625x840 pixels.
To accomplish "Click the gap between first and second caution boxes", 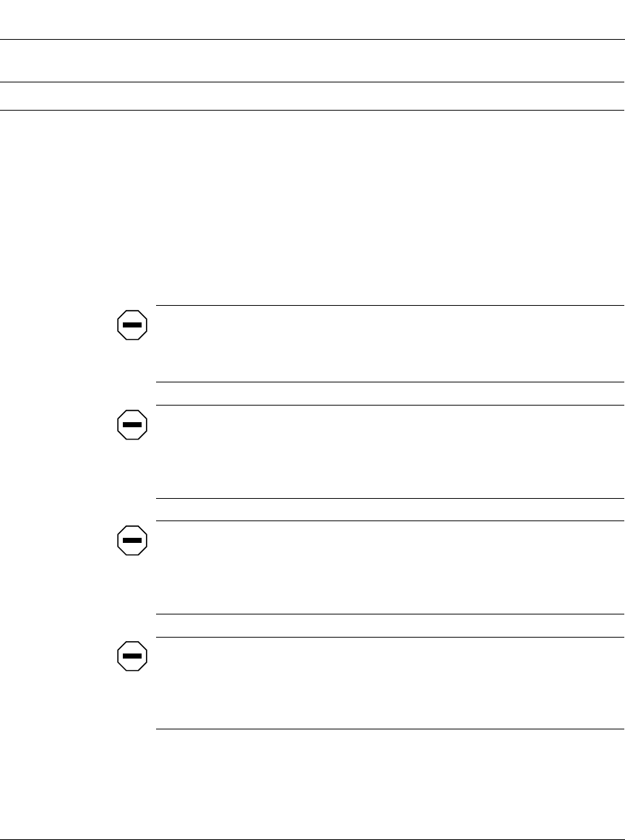I will (x=390, y=394).
